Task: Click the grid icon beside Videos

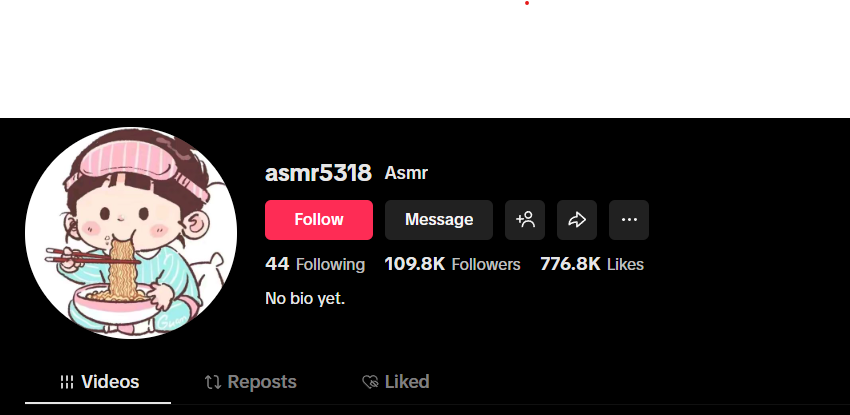Action: 67,382
